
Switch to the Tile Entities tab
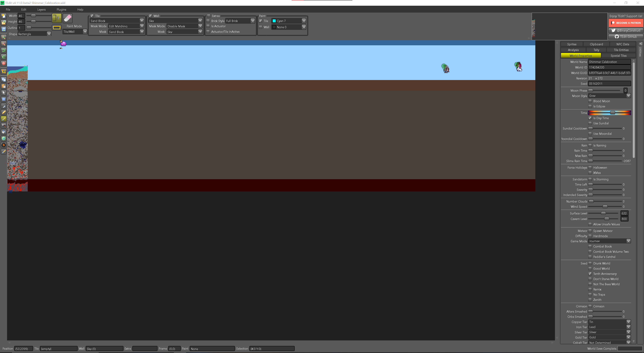tap(621, 50)
